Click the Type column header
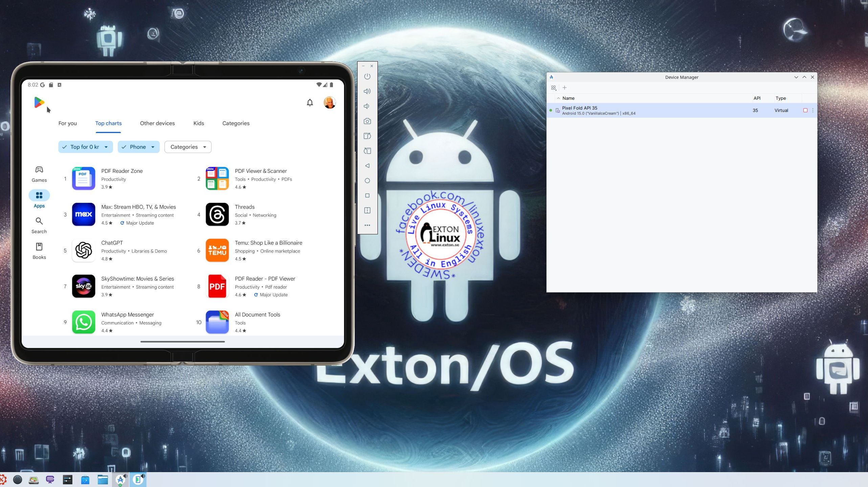This screenshot has width=868, height=487. (x=781, y=98)
